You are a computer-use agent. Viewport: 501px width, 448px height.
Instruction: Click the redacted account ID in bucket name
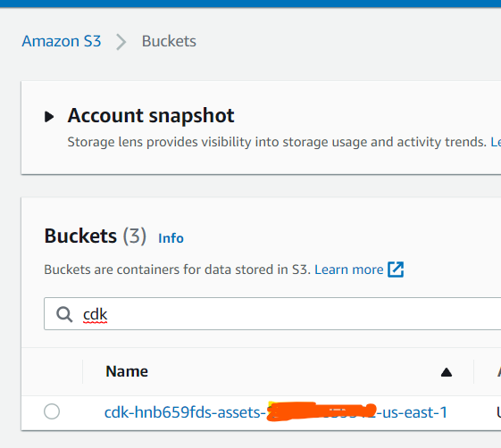coord(321,411)
